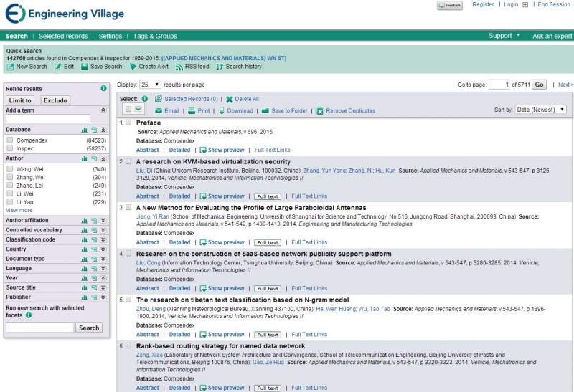Check the Inspec database checkbox

pos(10,148)
